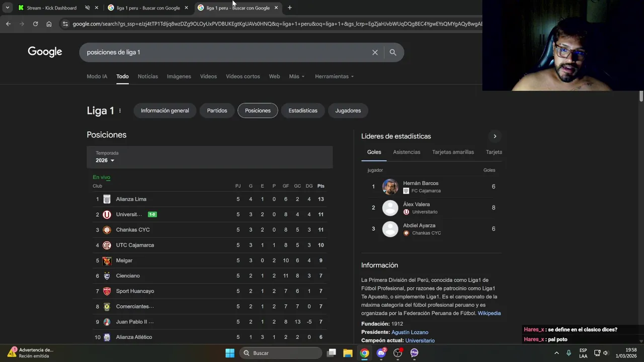Open the Videos results tab

coord(208,76)
